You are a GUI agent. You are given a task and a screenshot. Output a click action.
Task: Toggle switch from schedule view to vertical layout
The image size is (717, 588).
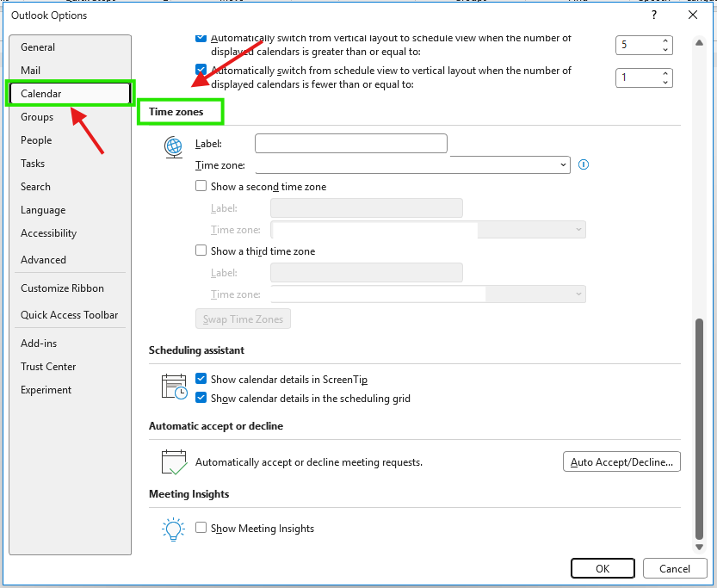coord(201,70)
